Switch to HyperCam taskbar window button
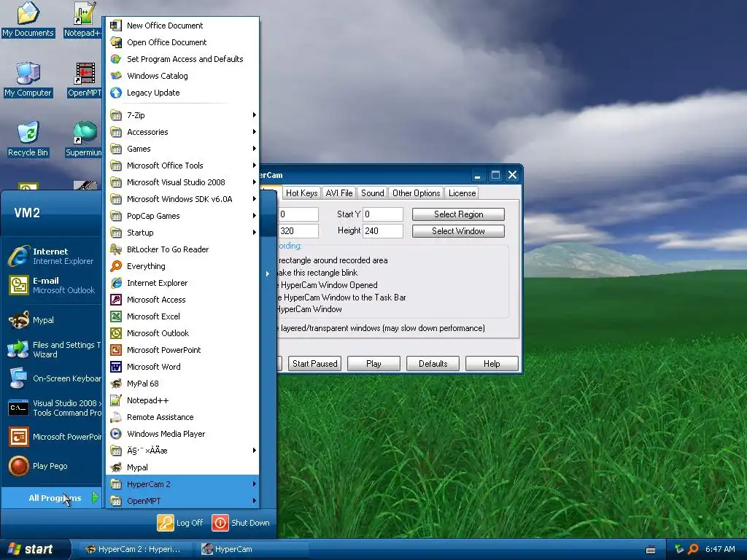 click(x=252, y=549)
